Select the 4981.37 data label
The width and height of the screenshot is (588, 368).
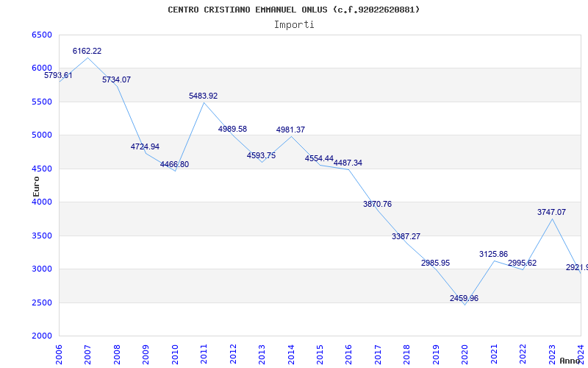[290, 130]
